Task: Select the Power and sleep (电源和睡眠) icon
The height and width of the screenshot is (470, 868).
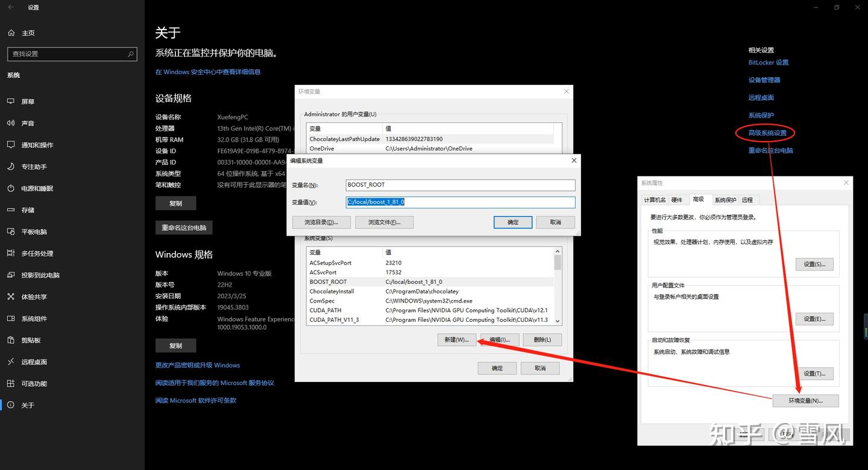Action: (x=10, y=188)
